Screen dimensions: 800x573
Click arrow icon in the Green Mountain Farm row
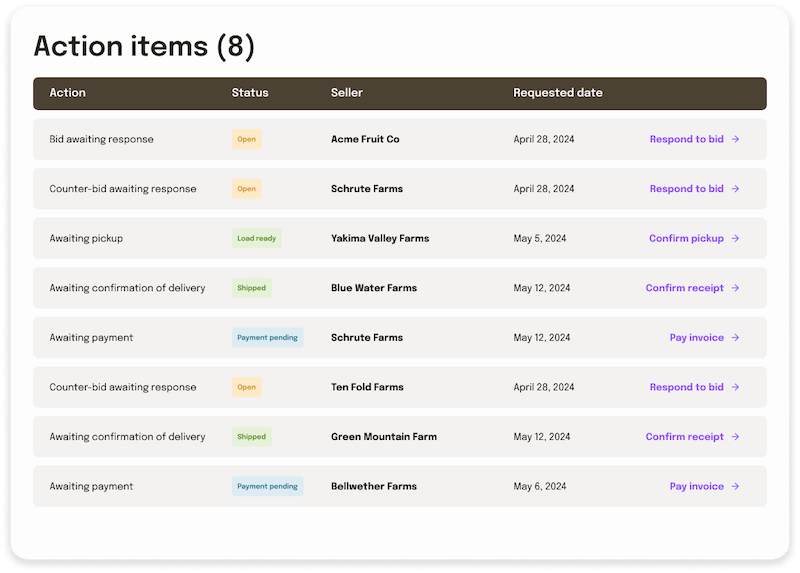(x=735, y=437)
